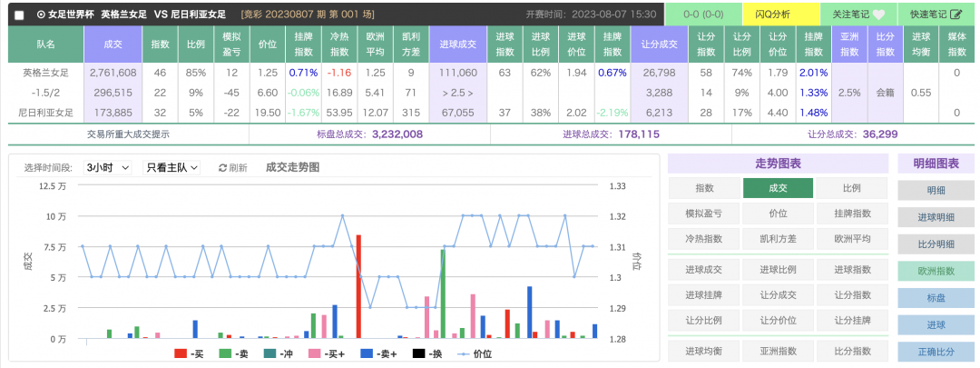The height and width of the screenshot is (368, 980).
Task: Open 闪Q分析 yellow button
Action: [x=780, y=14]
